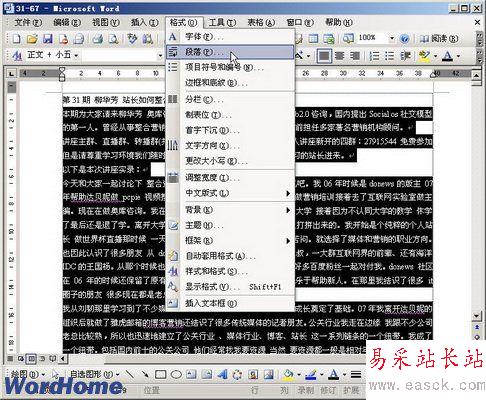486x400 pixels.
Task: Select 调整宽度(I)... menu entry
Action: tap(230, 178)
